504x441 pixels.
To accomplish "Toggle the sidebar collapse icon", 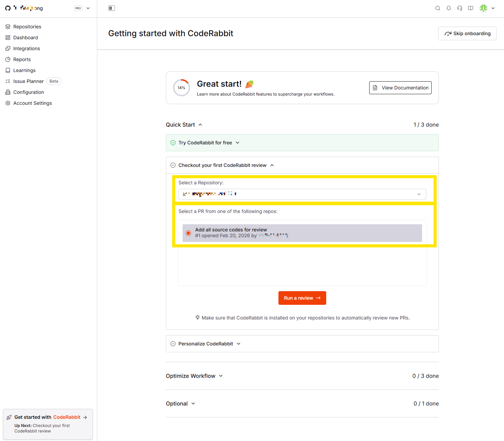I will (112, 8).
